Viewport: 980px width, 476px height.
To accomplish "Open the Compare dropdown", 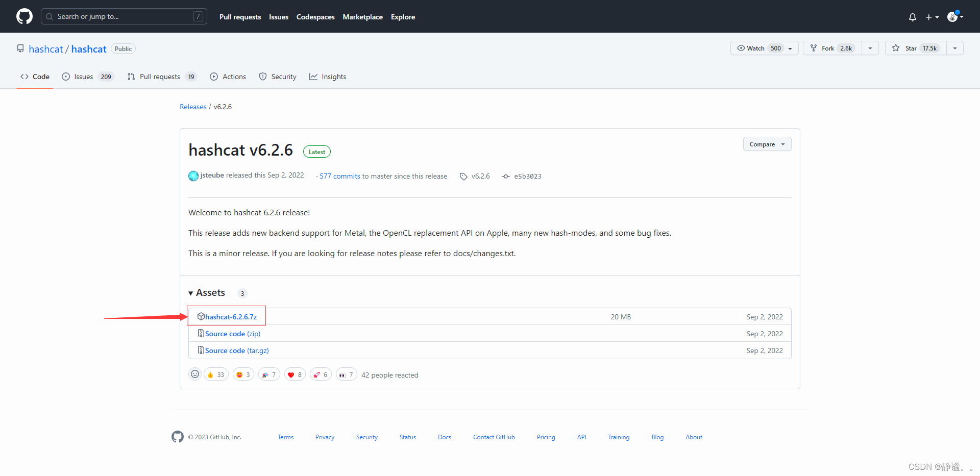I will 767,144.
